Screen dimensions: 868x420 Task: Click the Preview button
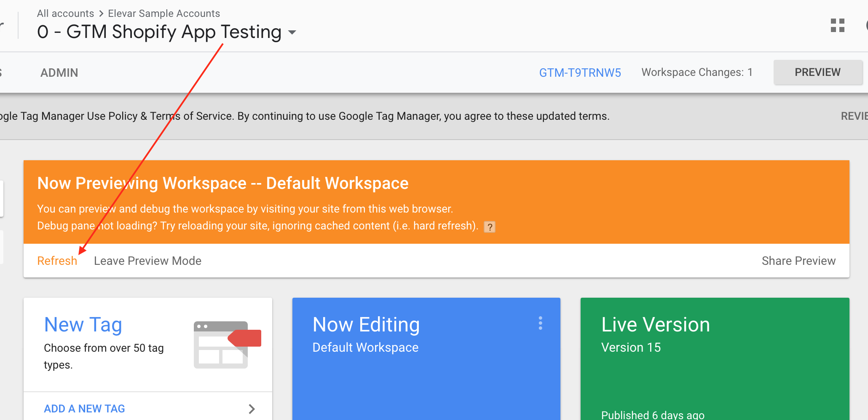click(x=817, y=72)
